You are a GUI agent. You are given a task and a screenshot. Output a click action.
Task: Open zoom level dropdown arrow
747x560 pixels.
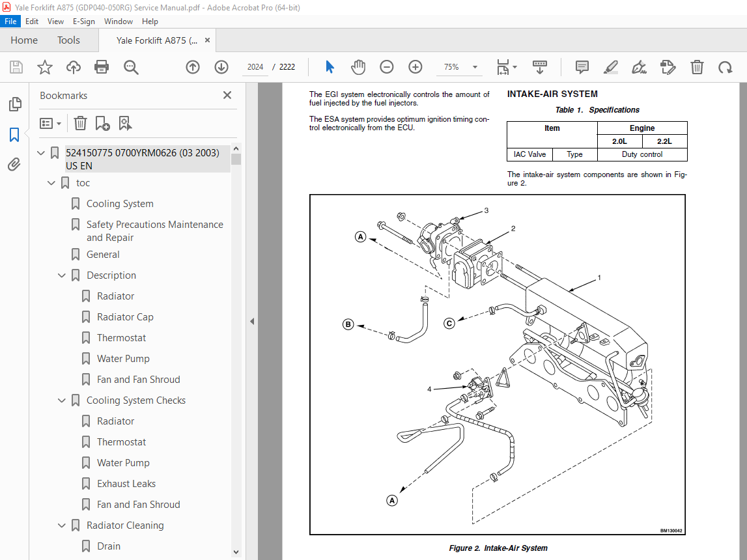475,67
